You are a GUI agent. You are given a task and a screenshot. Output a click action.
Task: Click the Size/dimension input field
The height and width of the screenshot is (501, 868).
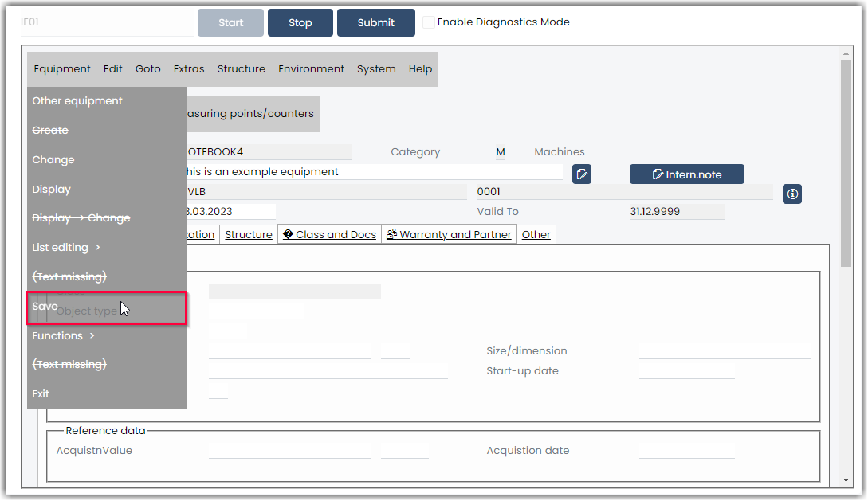[x=725, y=350]
